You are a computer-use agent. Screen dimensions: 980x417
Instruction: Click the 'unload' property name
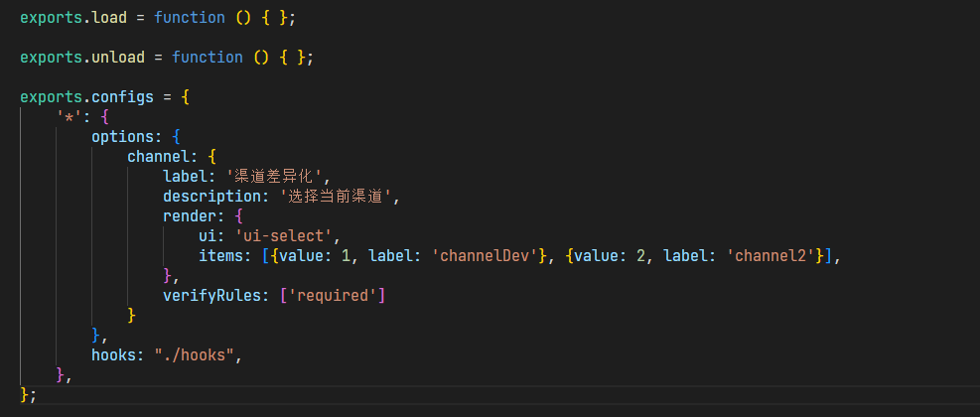pos(118,57)
